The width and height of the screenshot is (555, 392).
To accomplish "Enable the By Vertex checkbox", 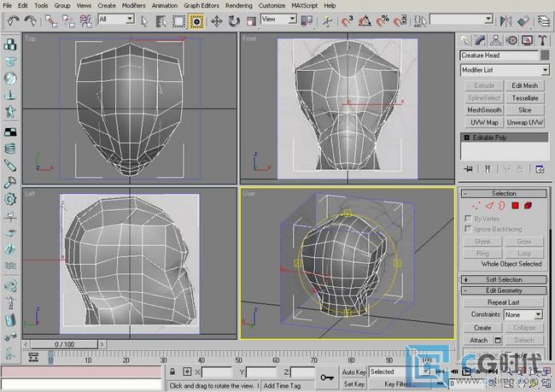I will point(468,218).
